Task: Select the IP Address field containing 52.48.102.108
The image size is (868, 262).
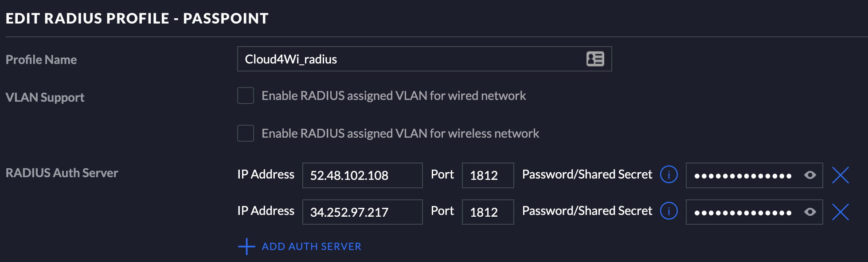Action: (362, 175)
